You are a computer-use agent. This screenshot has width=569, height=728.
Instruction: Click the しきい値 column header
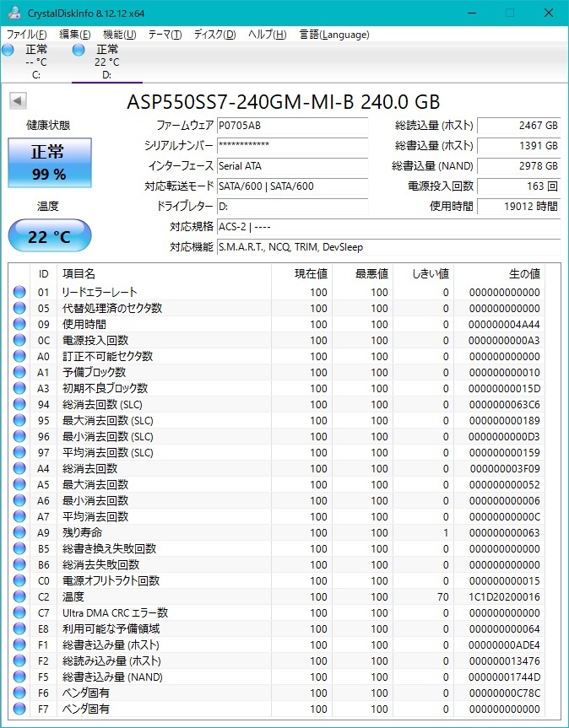[x=423, y=274]
